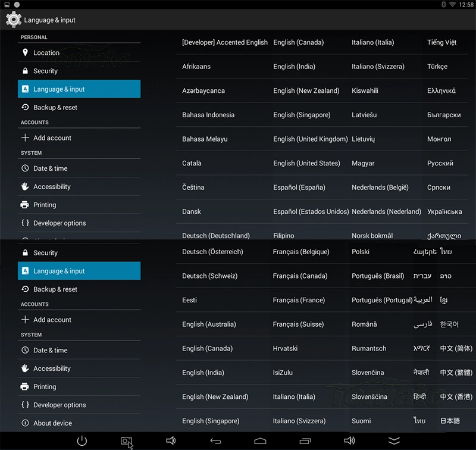Select Español (España)
This screenshot has width=476, height=450.
299,187
